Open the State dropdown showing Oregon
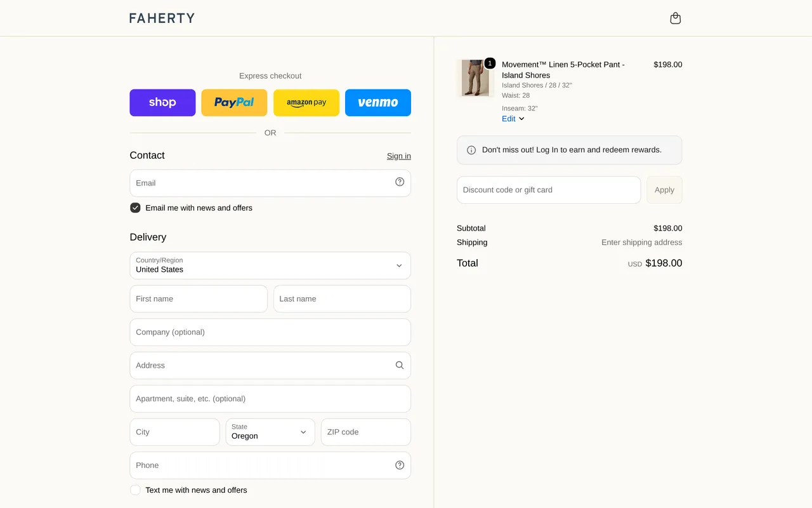 pos(270,432)
